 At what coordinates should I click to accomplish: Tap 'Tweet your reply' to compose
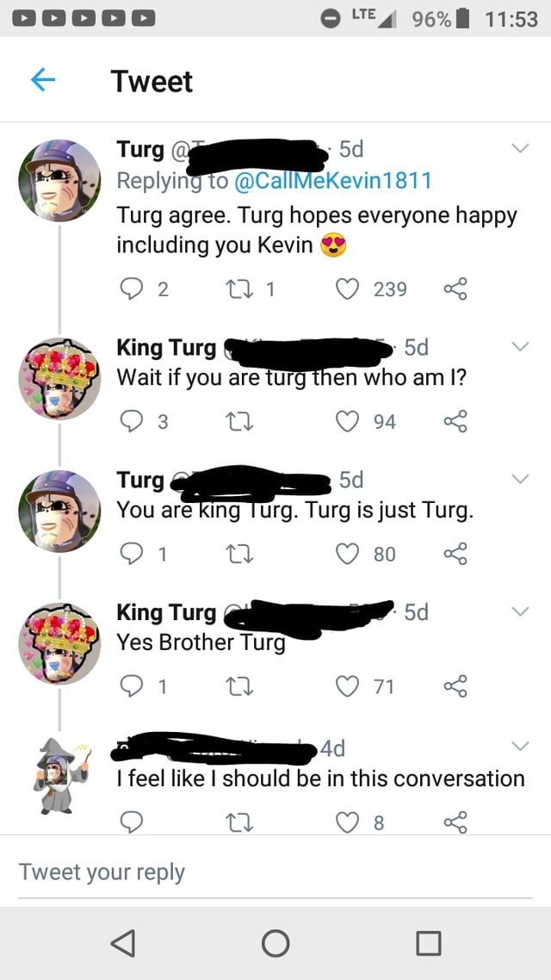(x=101, y=871)
